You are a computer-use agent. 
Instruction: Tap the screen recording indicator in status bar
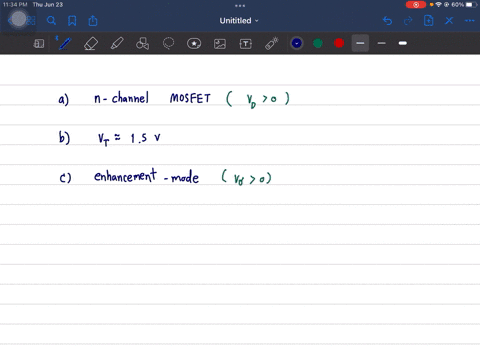point(416,5)
